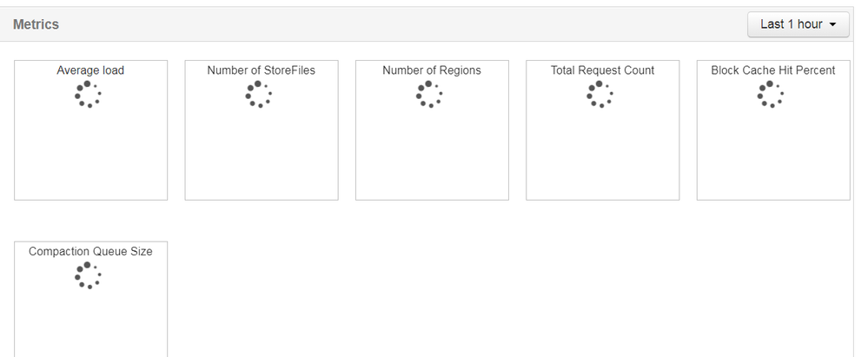Viewport: 868px width, 357px height.
Task: Click the Average load loading spinner
Action: tap(88, 94)
